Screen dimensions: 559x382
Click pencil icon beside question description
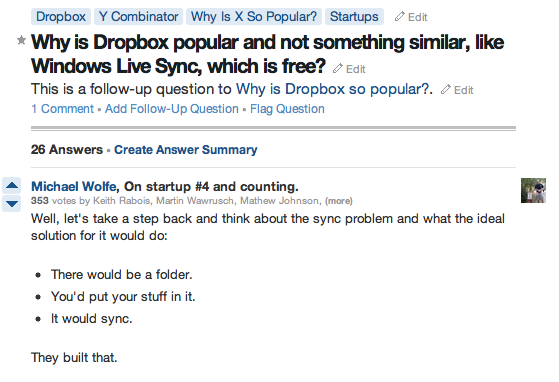pyautogui.click(x=445, y=89)
